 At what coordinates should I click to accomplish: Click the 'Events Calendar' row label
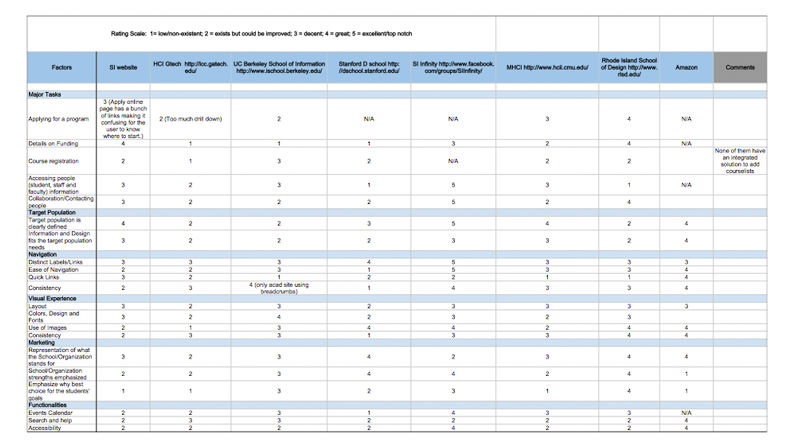point(50,412)
